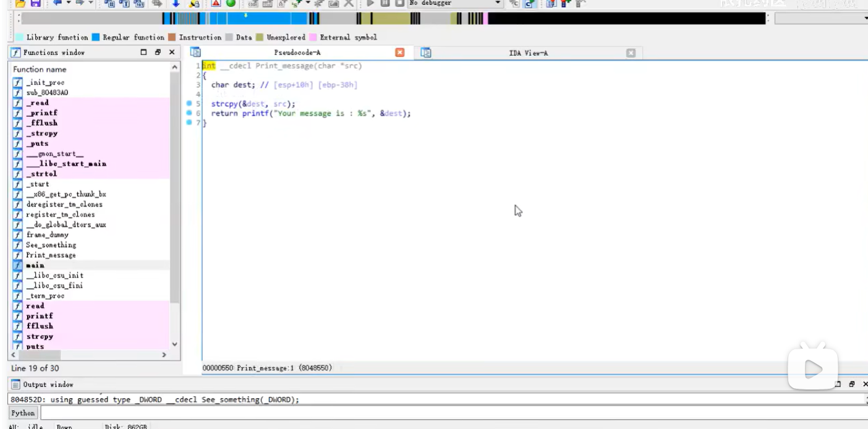Open the back-jump history dropdown arrow
The image size is (868, 429).
67,3
